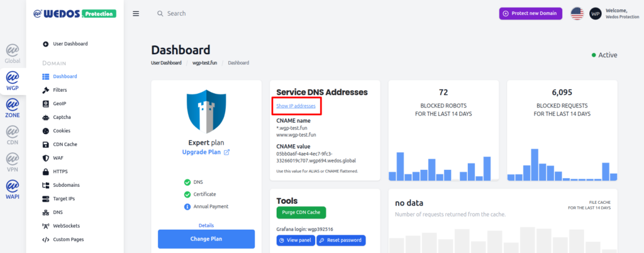The width and height of the screenshot is (644, 253).
Task: Click the wgp-test.fun breadcrumb
Action: [204, 63]
